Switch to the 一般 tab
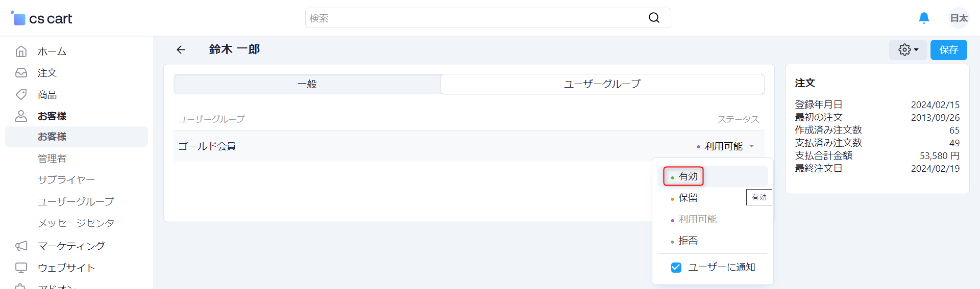The width and height of the screenshot is (980, 289). point(307,84)
